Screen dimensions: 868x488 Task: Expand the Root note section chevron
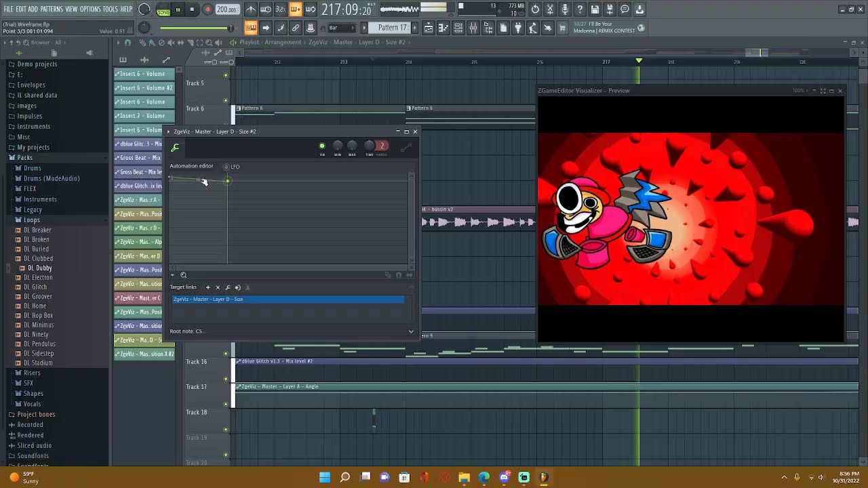410,331
